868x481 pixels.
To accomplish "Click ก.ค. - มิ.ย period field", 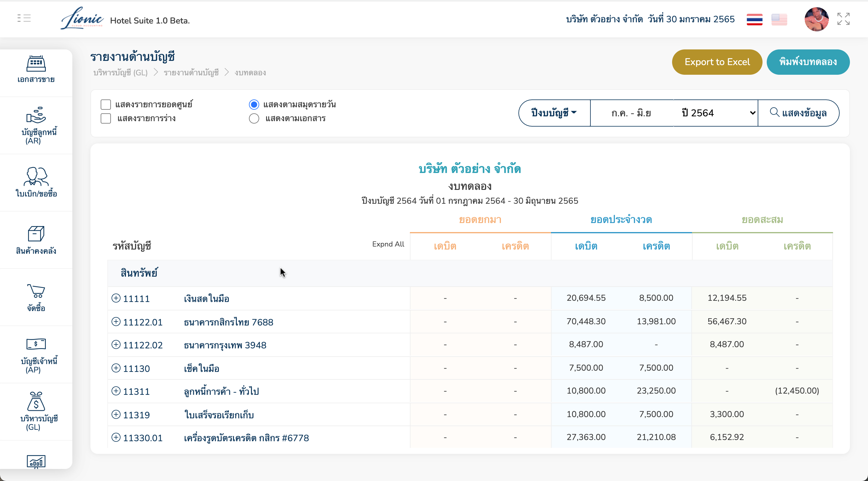I will click(x=632, y=113).
